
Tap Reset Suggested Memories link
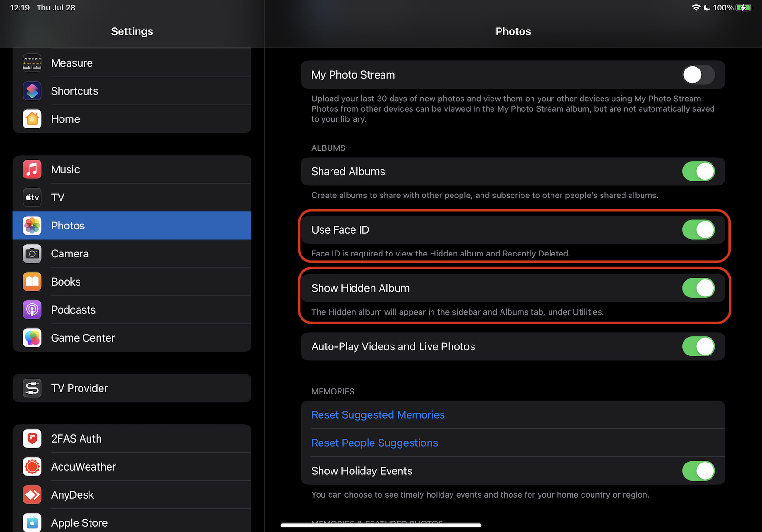click(378, 415)
